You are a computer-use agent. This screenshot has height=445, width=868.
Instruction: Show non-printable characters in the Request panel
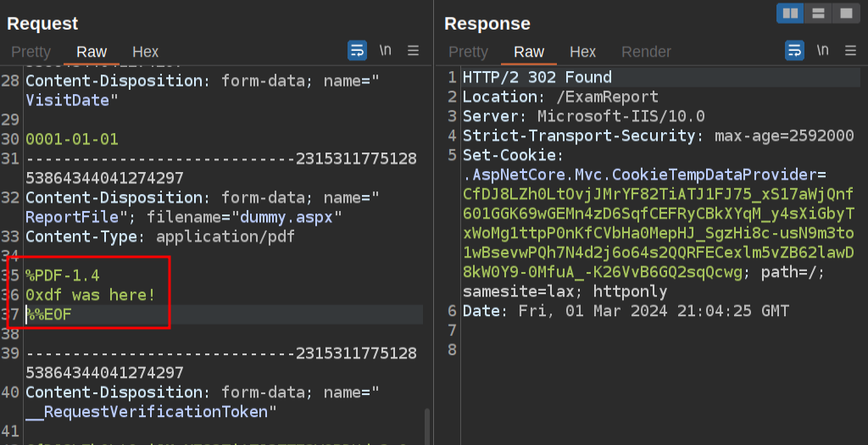pyautogui.click(x=386, y=50)
